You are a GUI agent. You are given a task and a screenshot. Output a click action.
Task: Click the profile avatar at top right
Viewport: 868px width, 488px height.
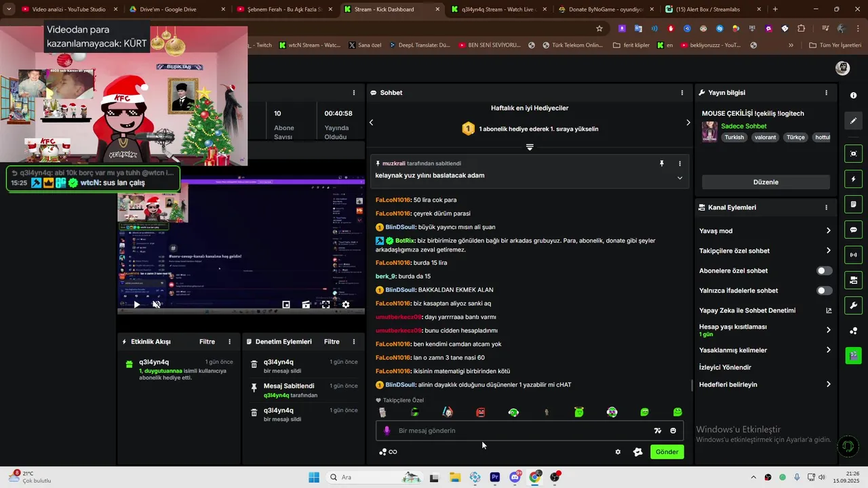coord(842,68)
